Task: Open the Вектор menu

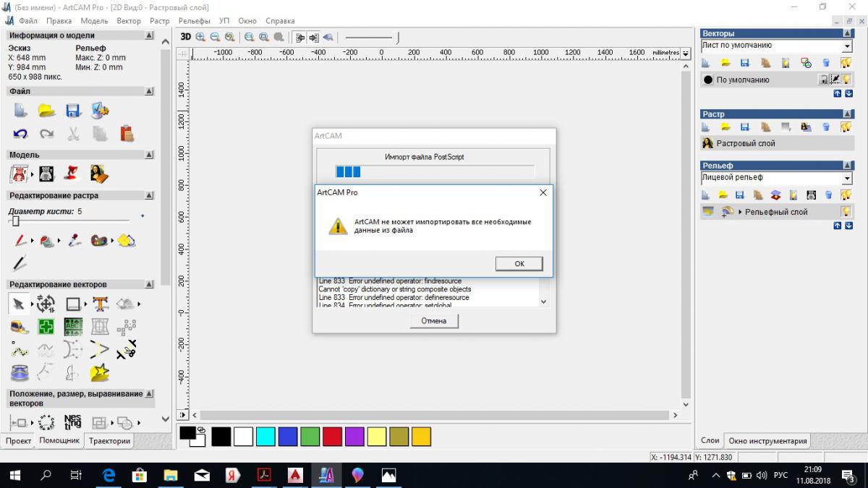Action: [x=129, y=21]
